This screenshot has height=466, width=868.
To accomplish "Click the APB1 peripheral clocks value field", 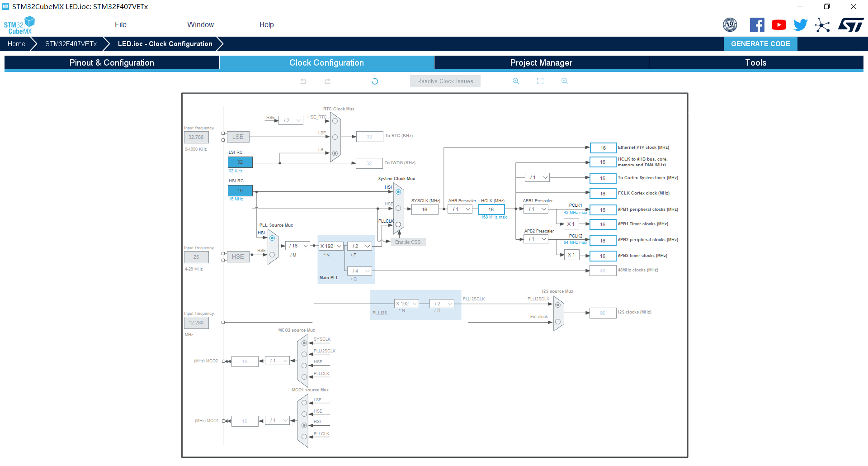I will [x=603, y=210].
